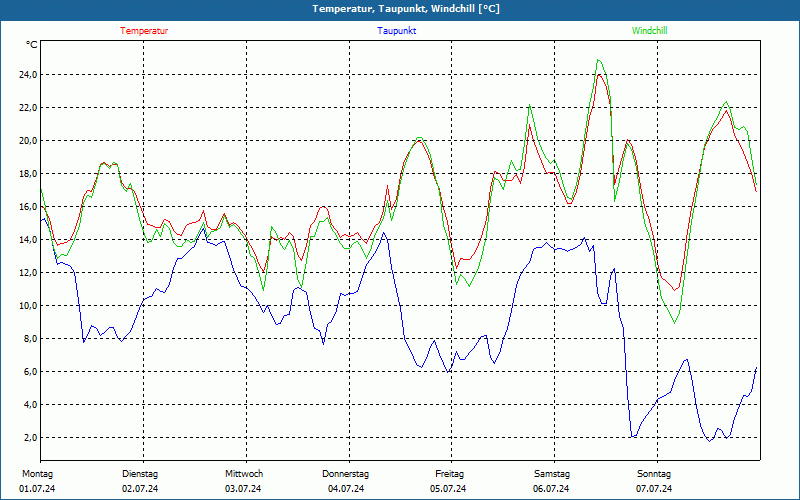Click the 20,0 y-axis value

[x=28, y=141]
